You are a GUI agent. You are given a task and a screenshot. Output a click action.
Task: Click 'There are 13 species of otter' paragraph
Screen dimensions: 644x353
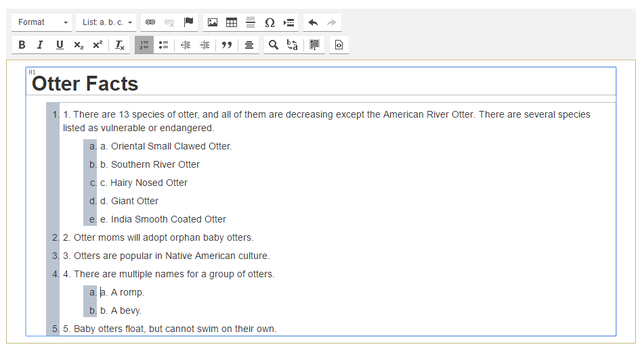[x=326, y=121]
